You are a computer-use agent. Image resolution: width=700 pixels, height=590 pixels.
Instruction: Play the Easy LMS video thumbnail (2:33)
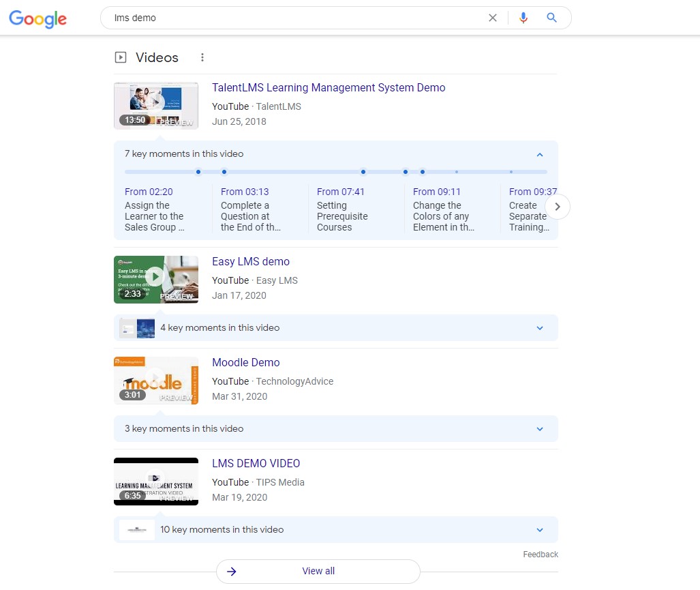click(156, 280)
